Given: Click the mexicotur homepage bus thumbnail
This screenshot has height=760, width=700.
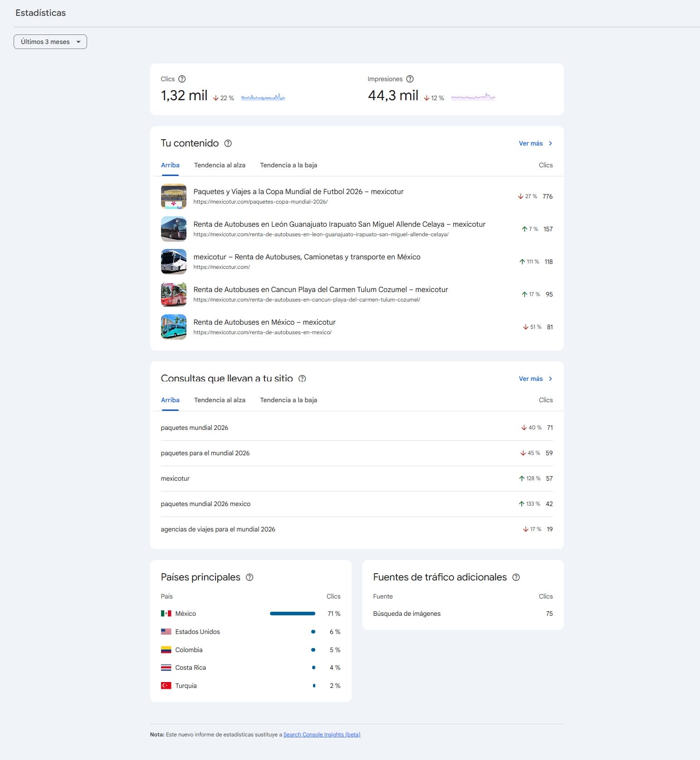Looking at the screenshot, I should tap(174, 262).
